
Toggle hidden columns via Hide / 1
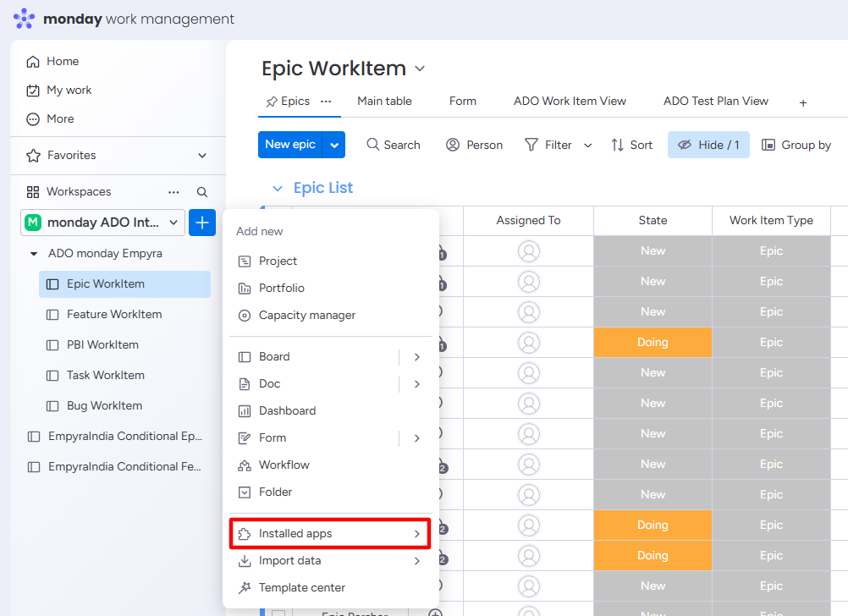[708, 145]
